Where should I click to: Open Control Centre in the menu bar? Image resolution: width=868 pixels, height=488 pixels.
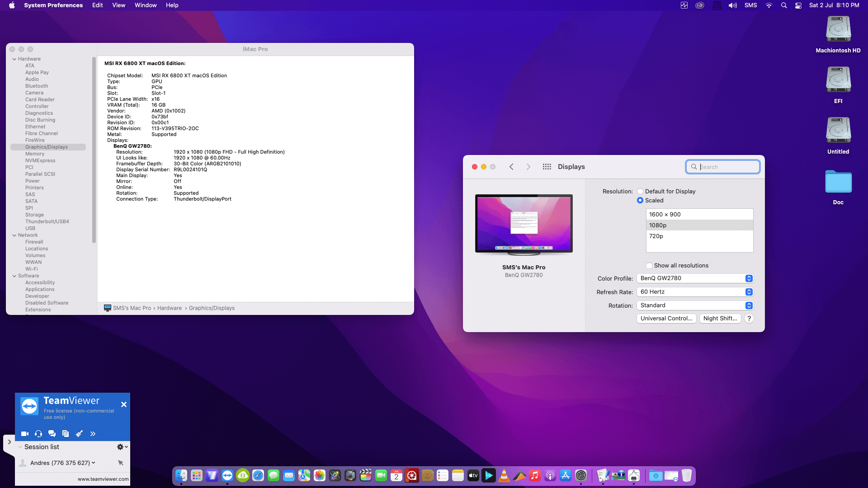point(798,5)
